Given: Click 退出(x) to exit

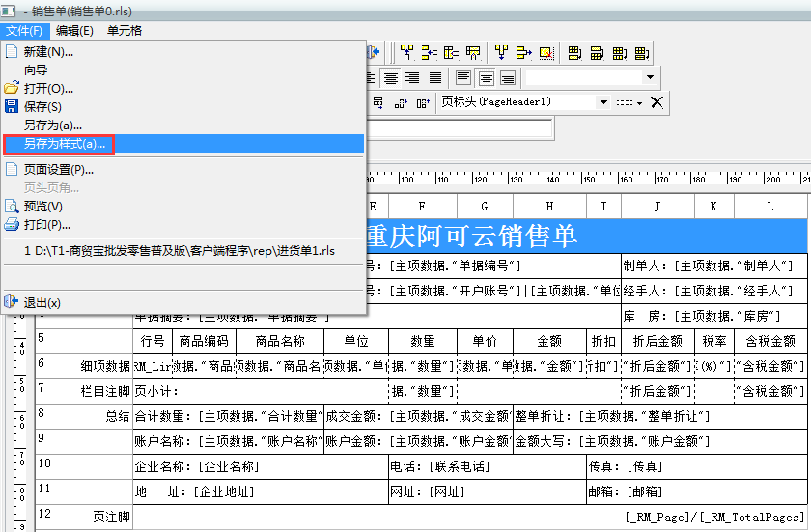Looking at the screenshot, I should point(42,302).
